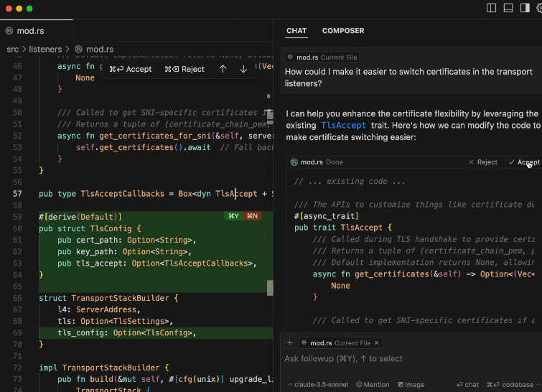Image resolution: width=542 pixels, height=392 pixels.
Task: Remove mod.rs context chip from input
Action: pyautogui.click(x=376, y=343)
